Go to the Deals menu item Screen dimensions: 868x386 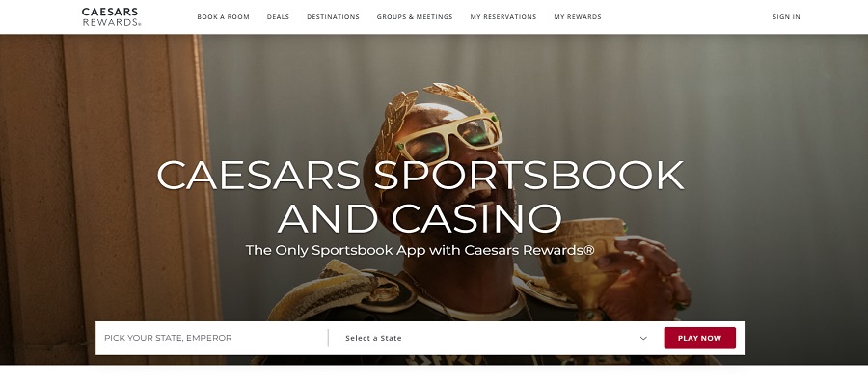point(278,17)
